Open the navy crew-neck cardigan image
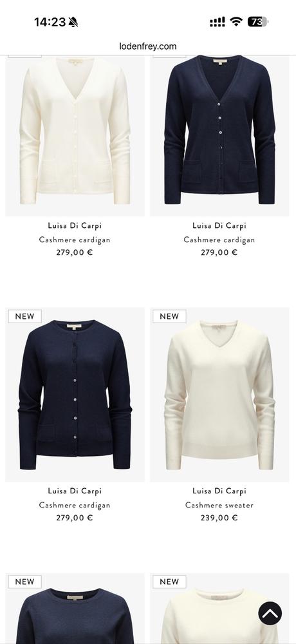Viewport: 296px width, 644px height. tap(75, 394)
